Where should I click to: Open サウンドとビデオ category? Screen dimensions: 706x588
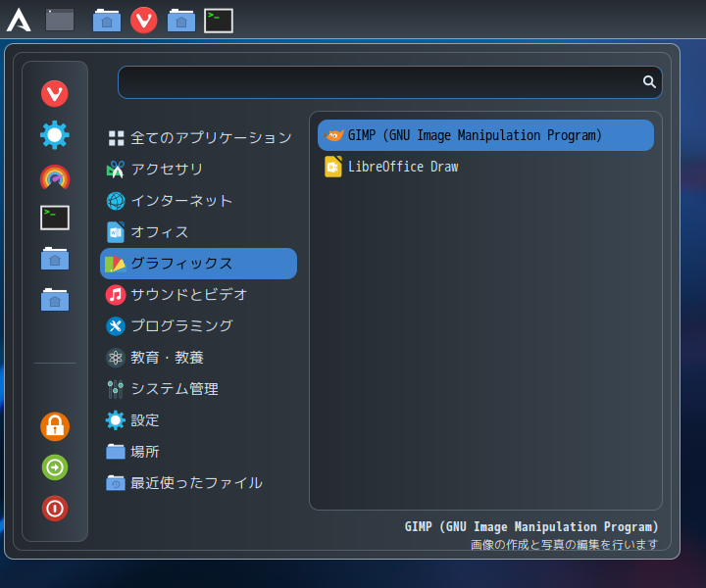pyautogui.click(x=198, y=295)
